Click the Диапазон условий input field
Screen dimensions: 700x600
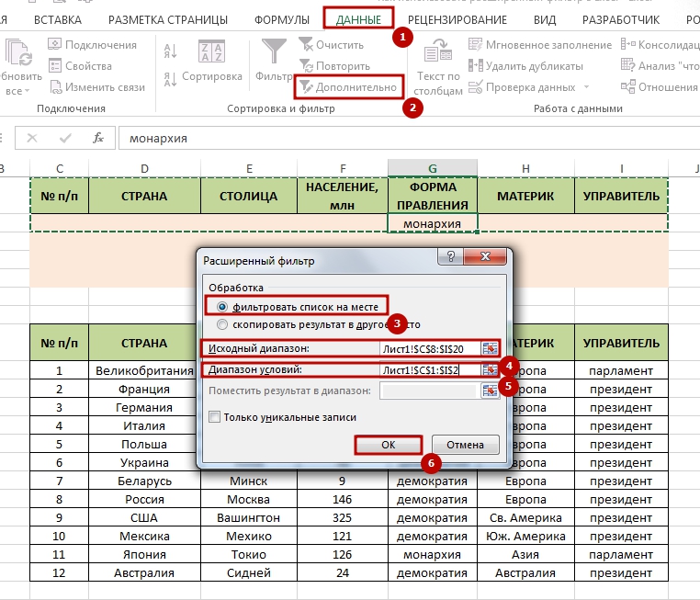click(x=430, y=369)
